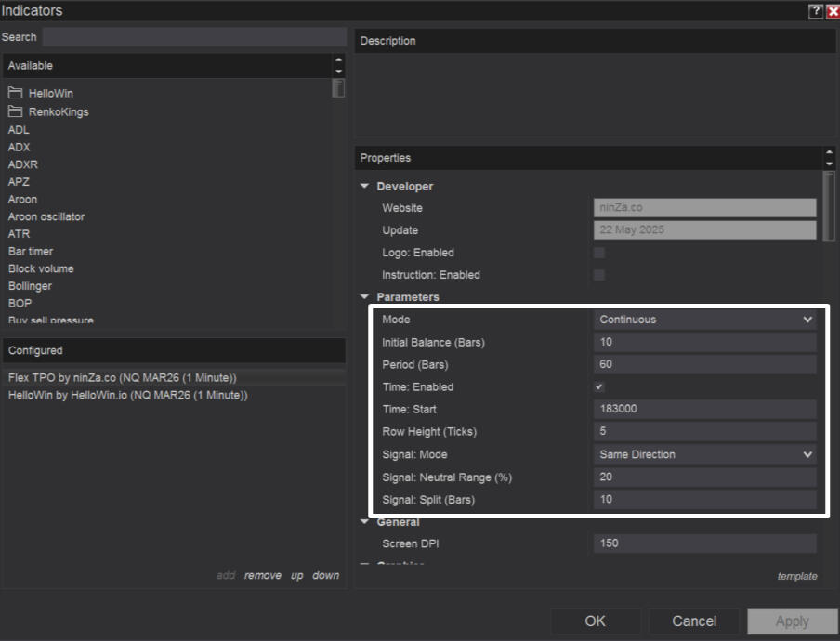This screenshot has height=641, width=840.
Task: Click the remove link under Configured
Action: (263, 576)
